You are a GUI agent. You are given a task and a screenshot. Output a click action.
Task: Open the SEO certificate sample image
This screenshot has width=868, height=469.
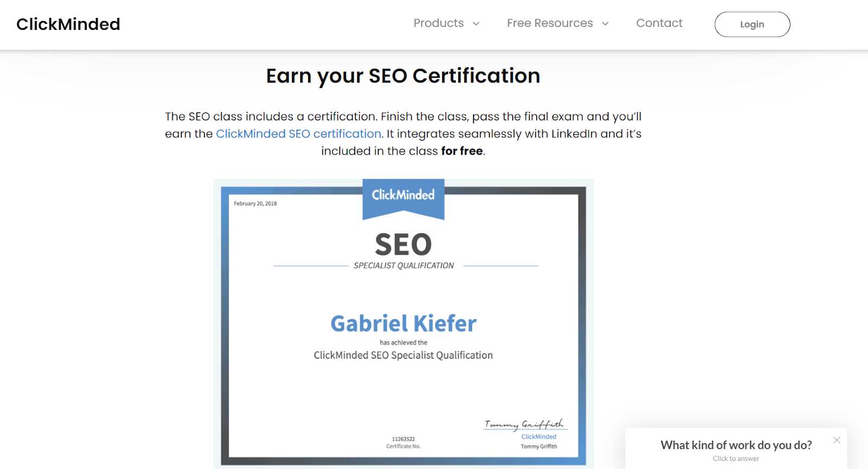coord(404,324)
